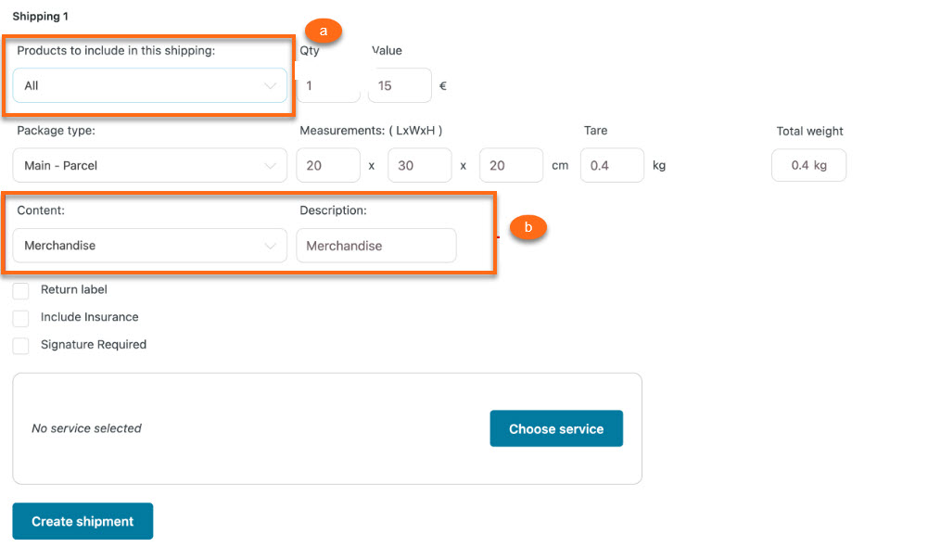
Task: Click the orange annotation marker b
Action: point(528,227)
